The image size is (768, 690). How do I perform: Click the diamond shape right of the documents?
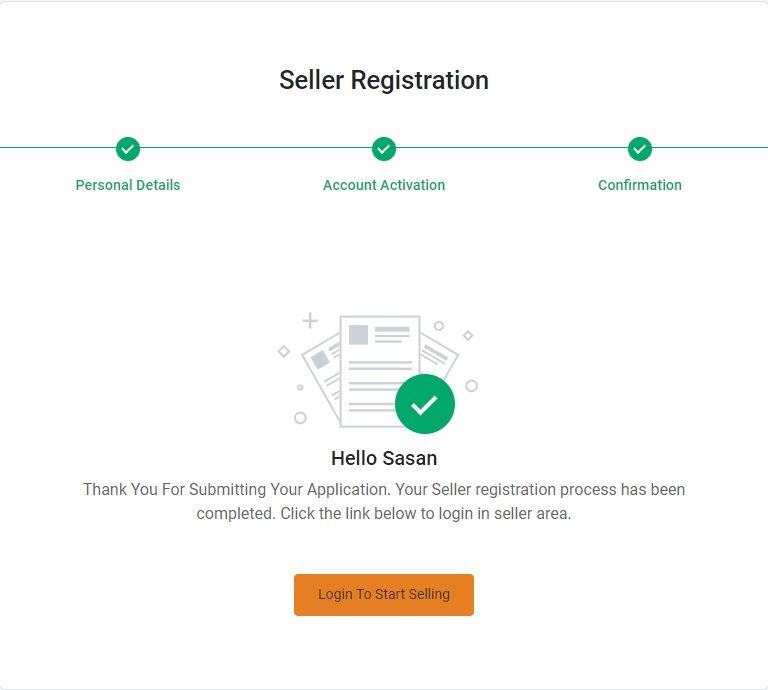(x=468, y=335)
